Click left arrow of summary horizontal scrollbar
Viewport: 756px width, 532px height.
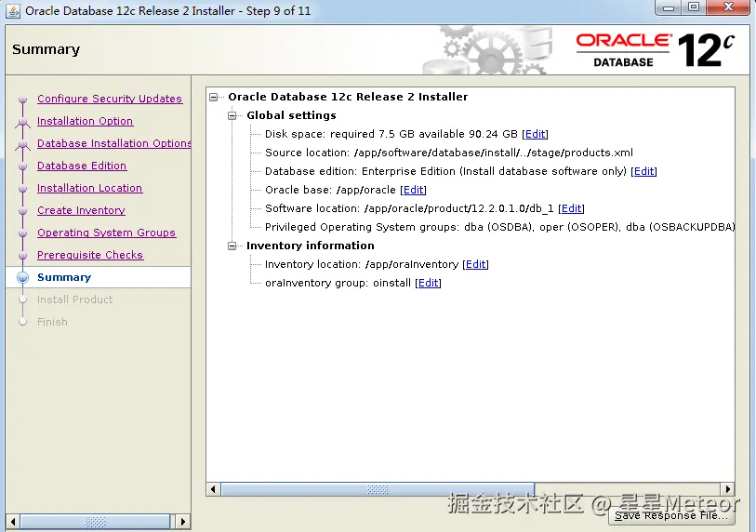[x=213, y=489]
